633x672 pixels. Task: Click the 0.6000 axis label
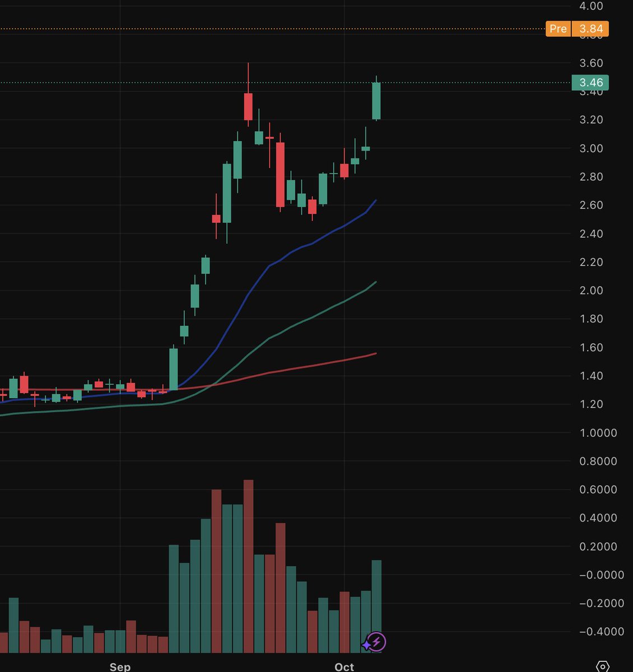[x=598, y=489]
